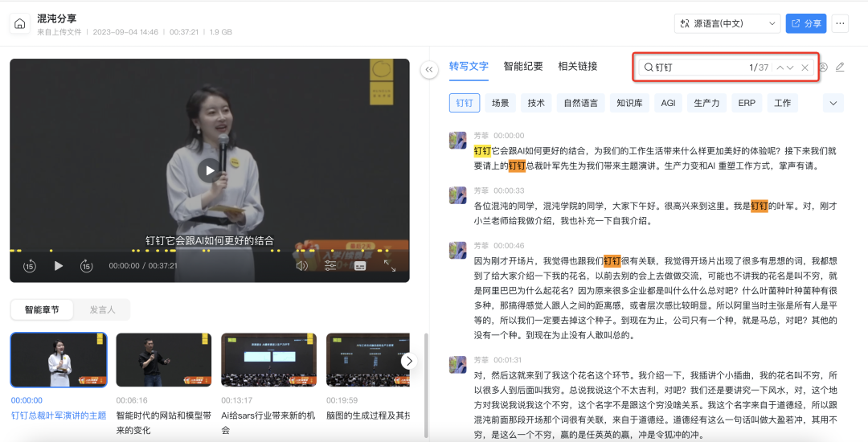Switch to the 转写文字 tab
Image resolution: width=868 pixels, height=442 pixels.
[x=469, y=67]
